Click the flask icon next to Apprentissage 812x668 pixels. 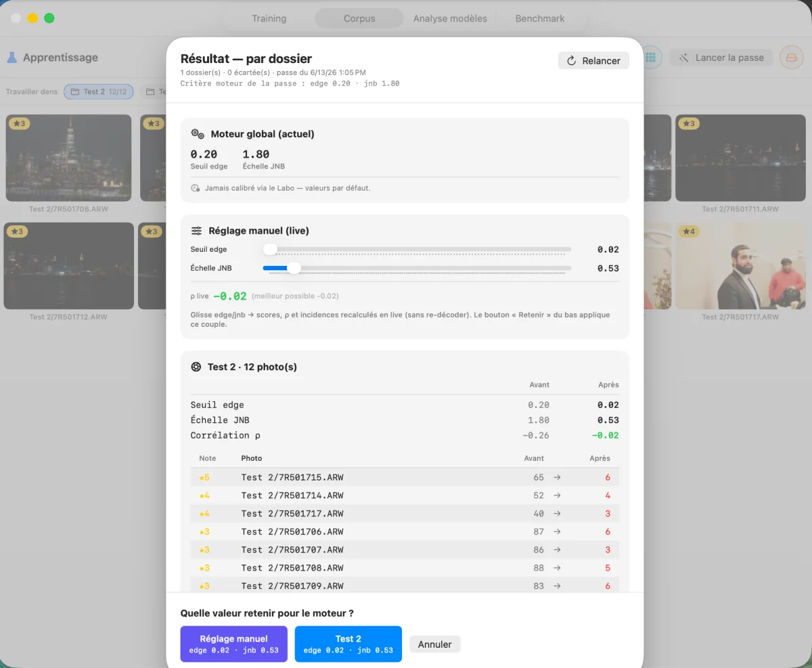click(x=12, y=58)
